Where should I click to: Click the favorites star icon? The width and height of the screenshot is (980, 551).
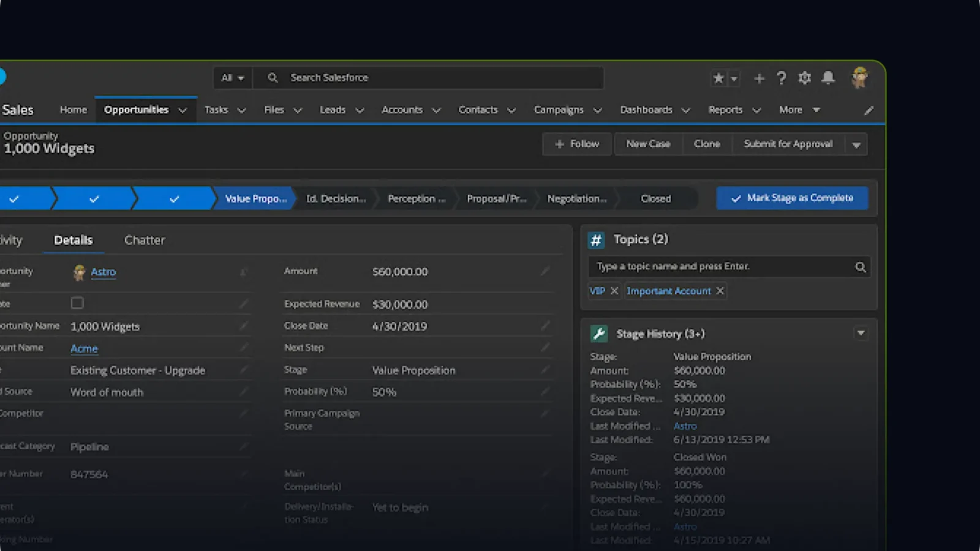point(718,78)
